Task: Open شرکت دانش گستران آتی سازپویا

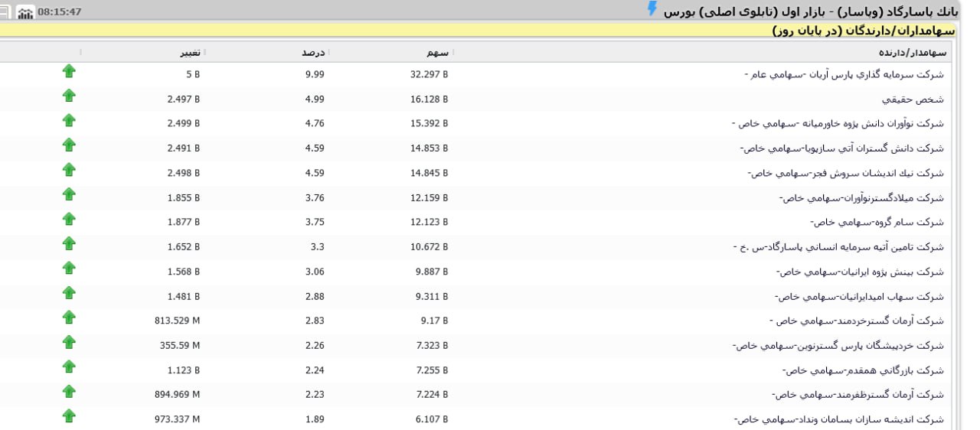Action: click(842, 148)
